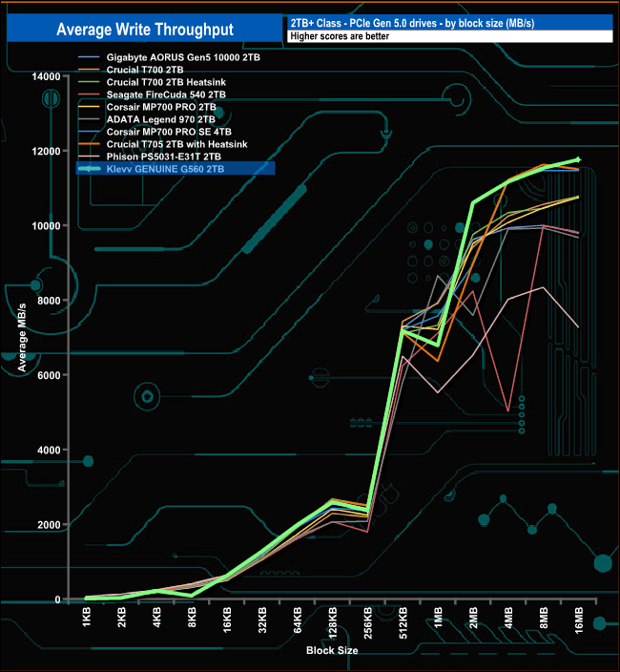
Task: Select the Crucial T700 2TB legend label
Action: [145, 70]
